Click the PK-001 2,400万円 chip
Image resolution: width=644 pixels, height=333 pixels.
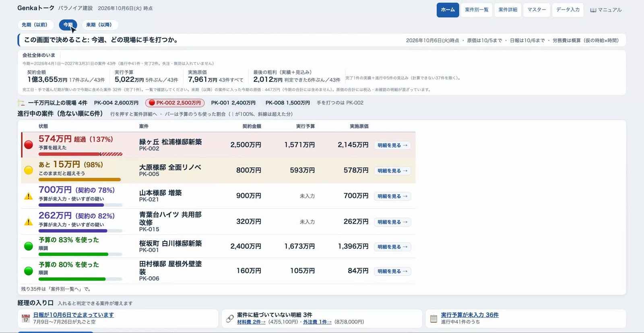click(x=233, y=103)
